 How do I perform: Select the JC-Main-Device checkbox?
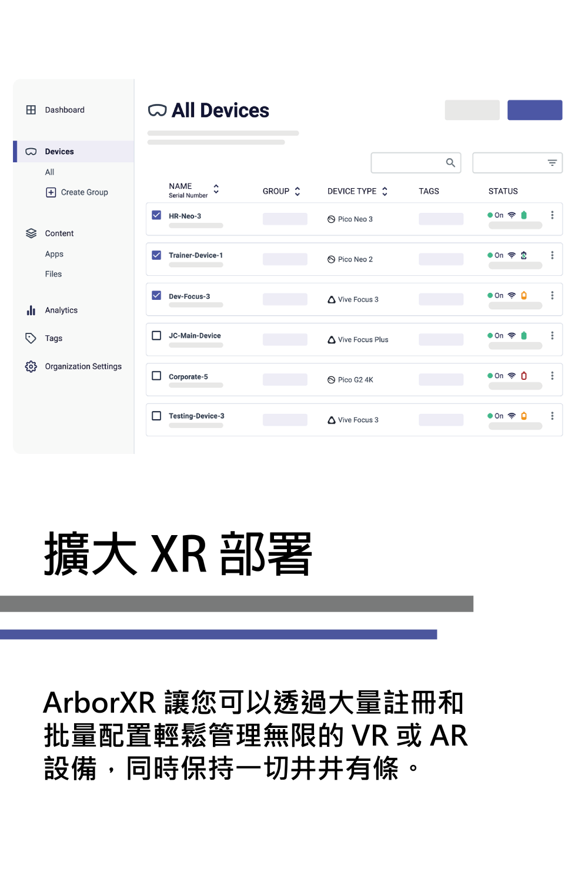156,336
